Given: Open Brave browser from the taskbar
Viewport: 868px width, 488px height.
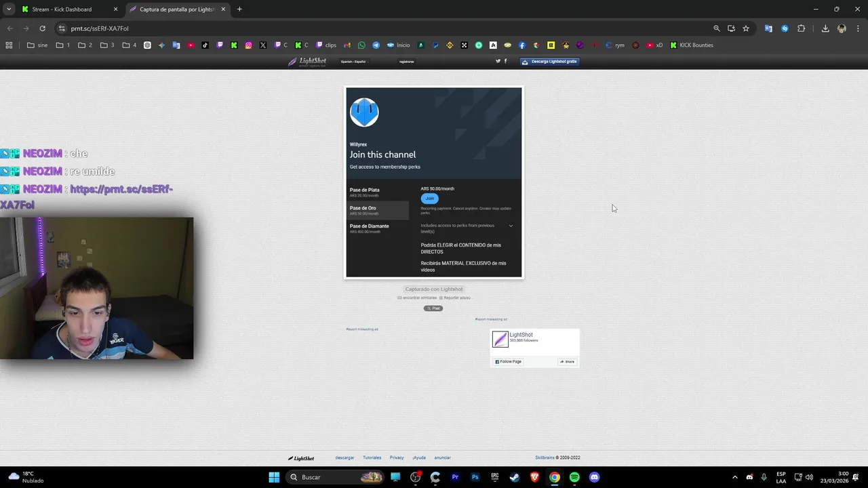Looking at the screenshot, I should pos(534,477).
